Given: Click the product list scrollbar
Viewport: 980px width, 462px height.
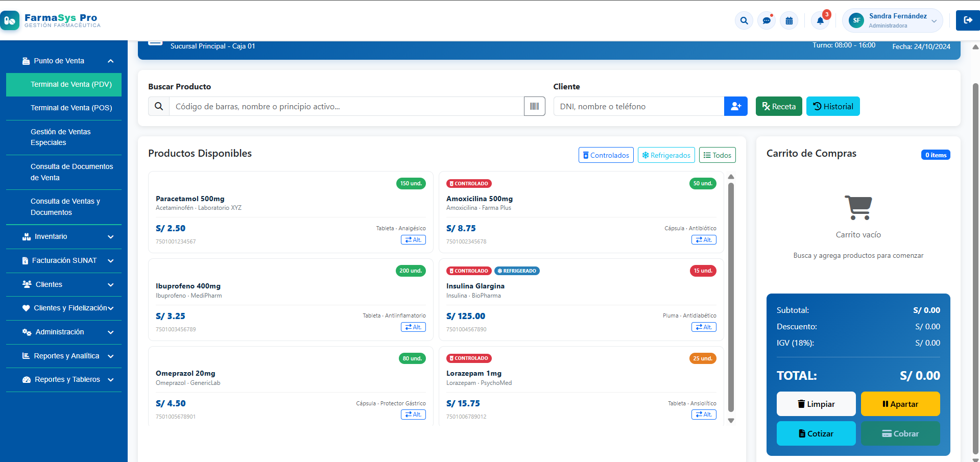Looking at the screenshot, I should click(x=731, y=298).
